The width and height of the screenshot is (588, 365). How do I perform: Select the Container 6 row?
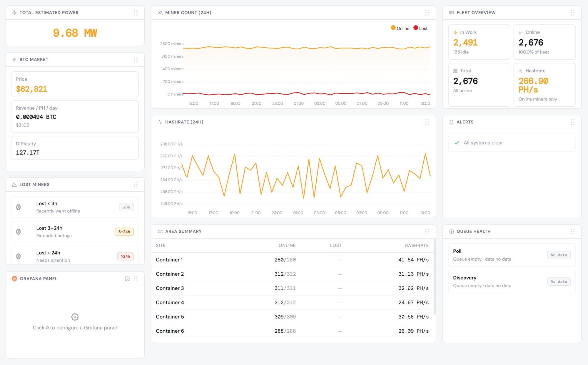292,331
